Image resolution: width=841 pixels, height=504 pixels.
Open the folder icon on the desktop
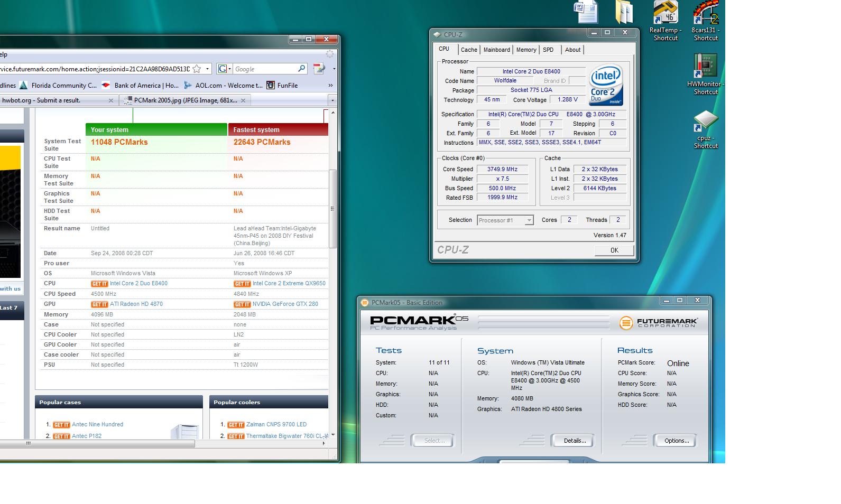625,12
